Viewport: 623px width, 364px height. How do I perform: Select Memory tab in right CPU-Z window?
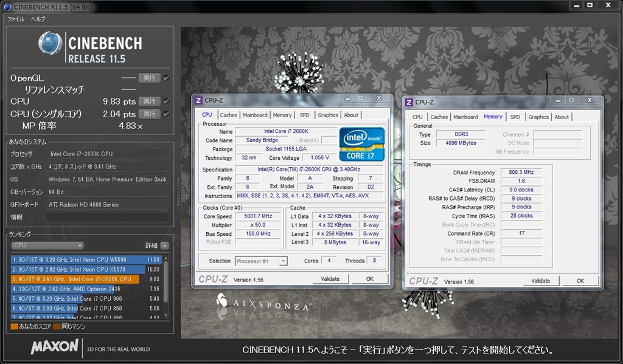[x=493, y=117]
